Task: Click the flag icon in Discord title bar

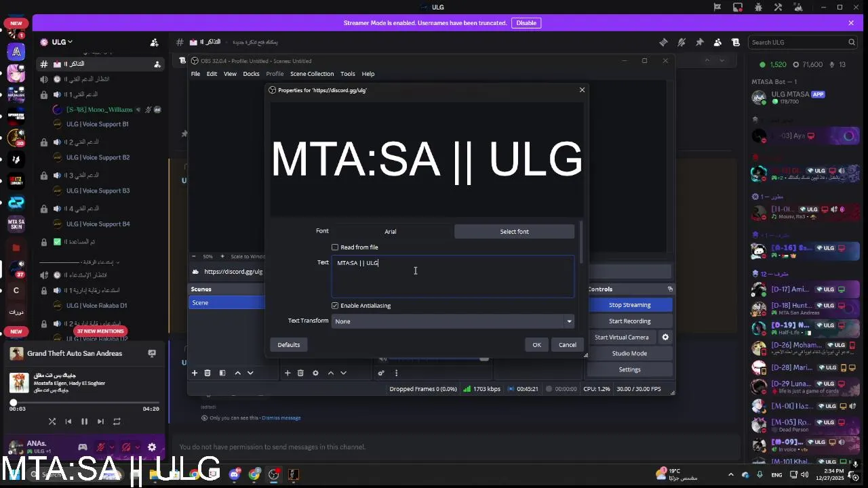Action: pyautogui.click(x=717, y=7)
